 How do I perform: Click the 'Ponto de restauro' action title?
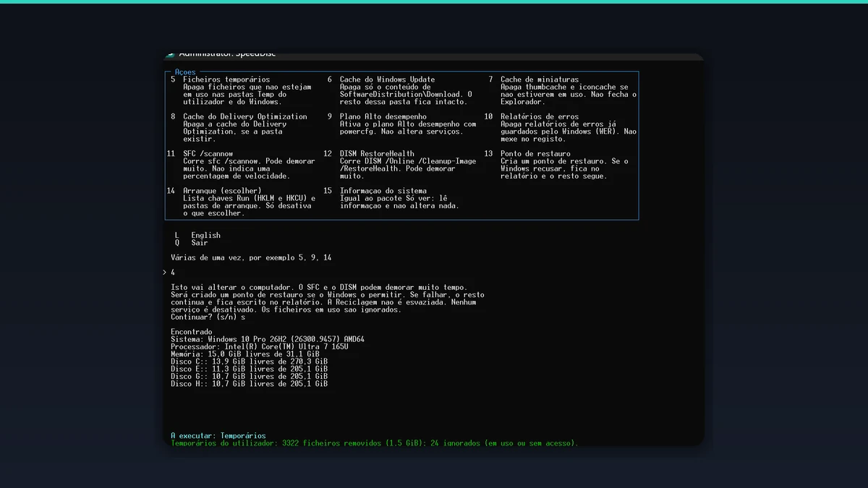(535, 153)
